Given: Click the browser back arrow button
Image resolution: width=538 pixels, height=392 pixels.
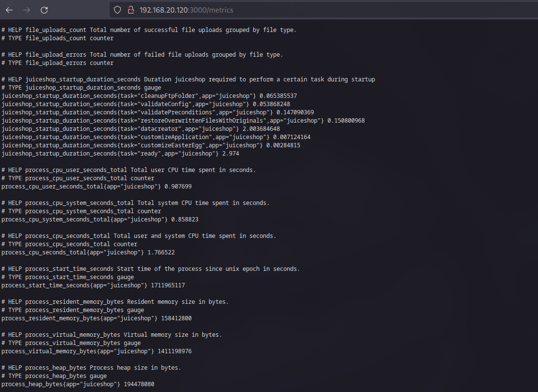Looking at the screenshot, I should (x=9, y=10).
